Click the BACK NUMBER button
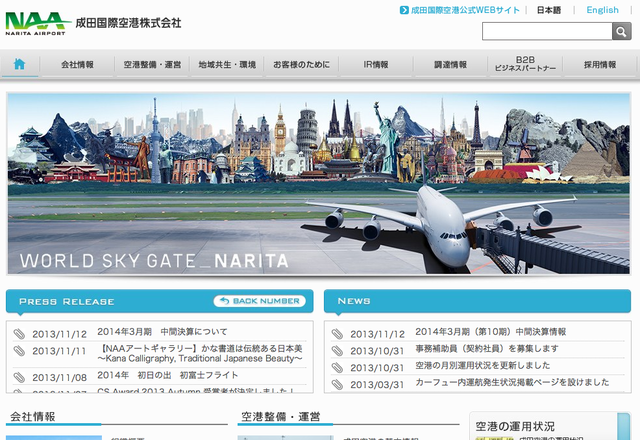 260,301
